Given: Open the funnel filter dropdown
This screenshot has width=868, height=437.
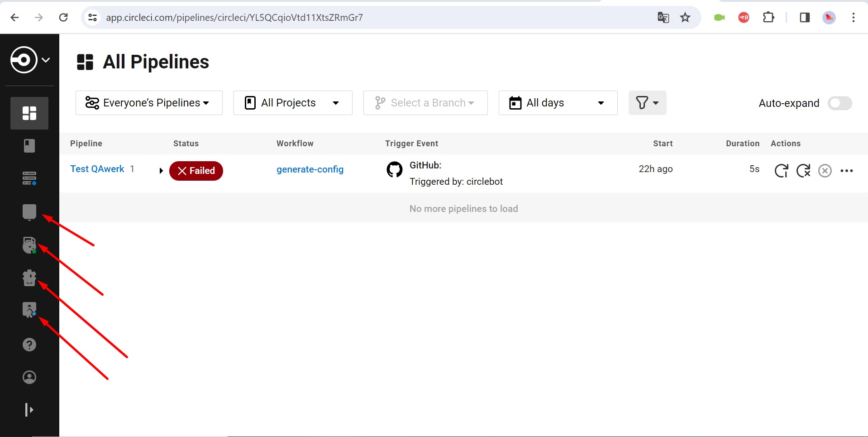Looking at the screenshot, I should [647, 103].
